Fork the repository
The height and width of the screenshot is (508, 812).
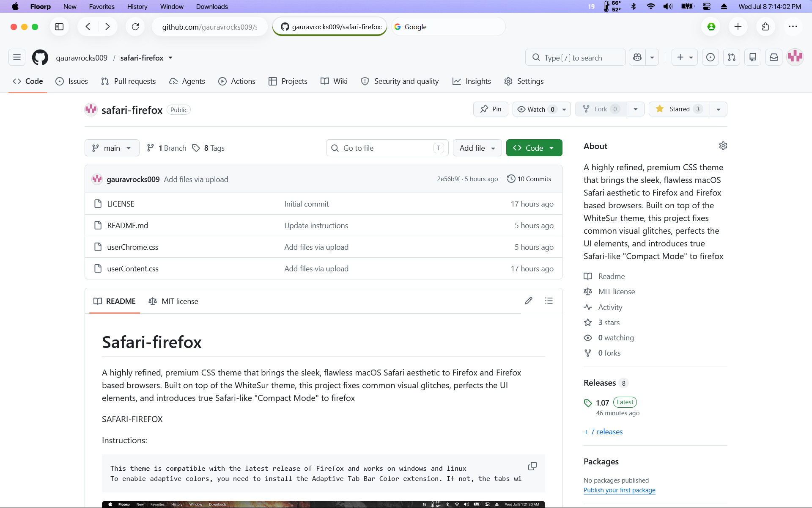[x=601, y=109]
